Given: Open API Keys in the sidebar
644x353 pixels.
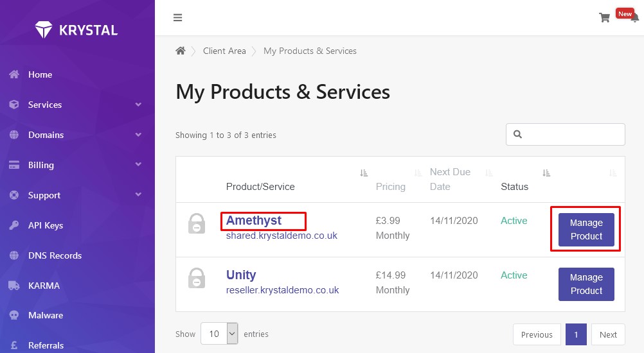Looking at the screenshot, I should (45, 225).
